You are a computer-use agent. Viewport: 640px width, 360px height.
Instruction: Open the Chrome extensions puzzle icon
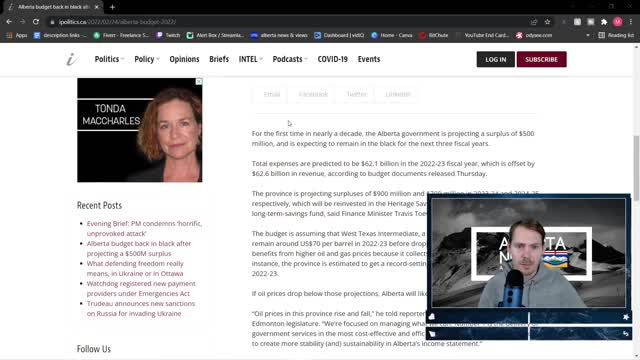604,22
